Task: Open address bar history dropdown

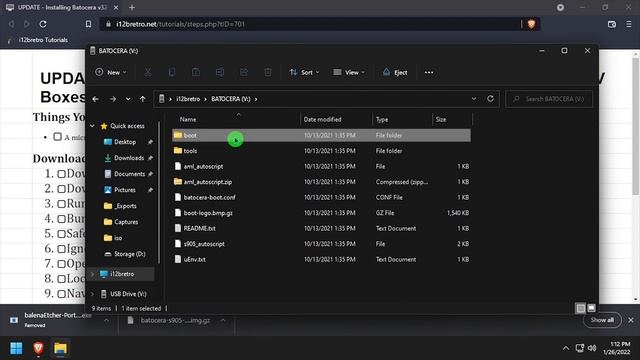Action: coord(474,99)
